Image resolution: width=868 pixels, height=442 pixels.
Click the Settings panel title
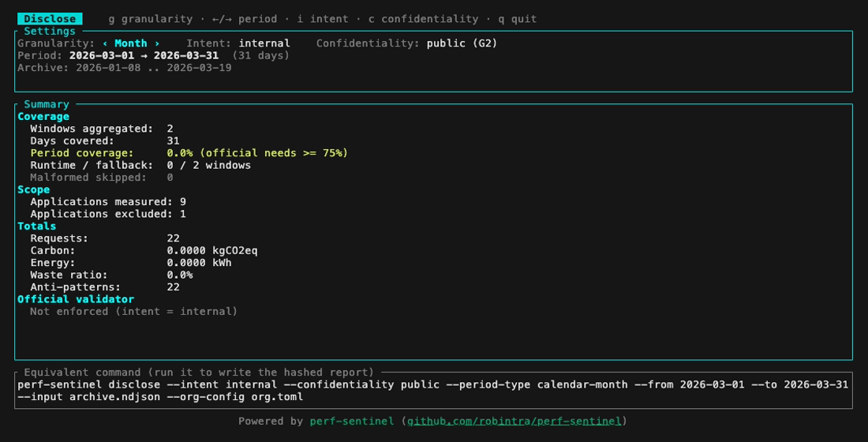click(50, 31)
